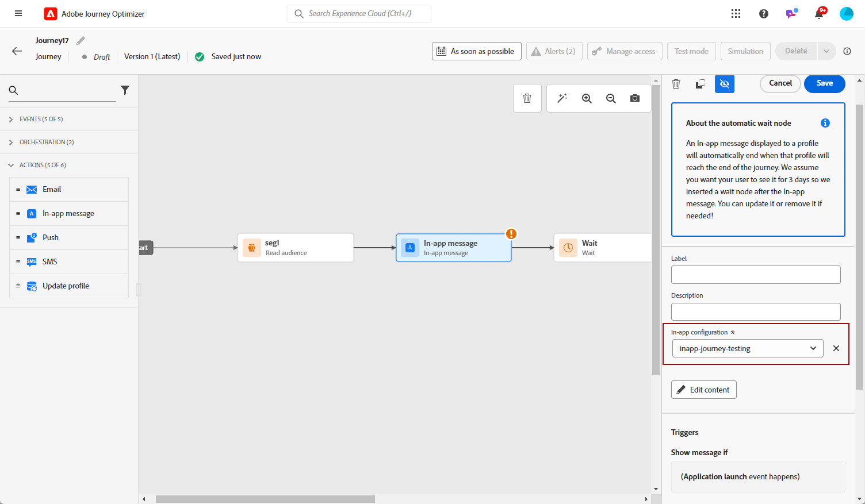
Task: Open the user profile avatar
Action: click(x=847, y=14)
